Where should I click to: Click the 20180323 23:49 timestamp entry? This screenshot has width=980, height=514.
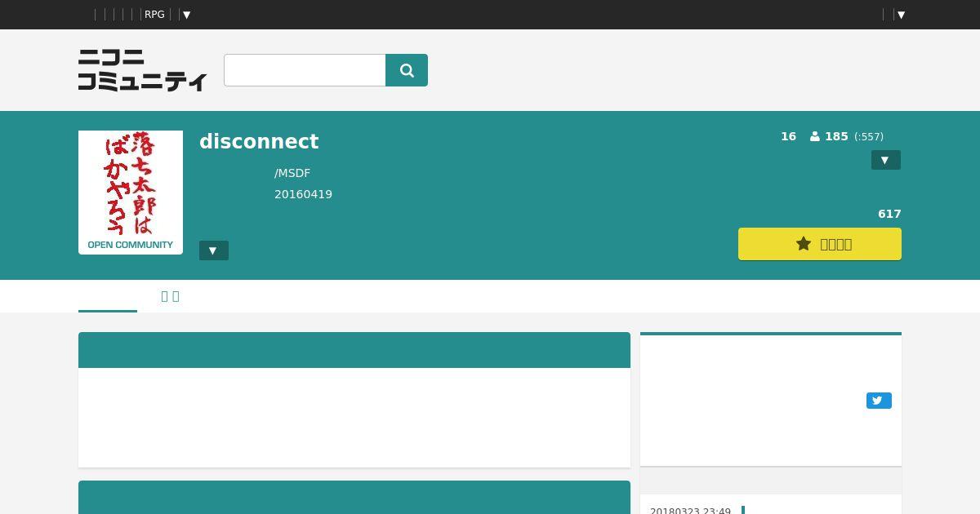pyautogui.click(x=690, y=511)
